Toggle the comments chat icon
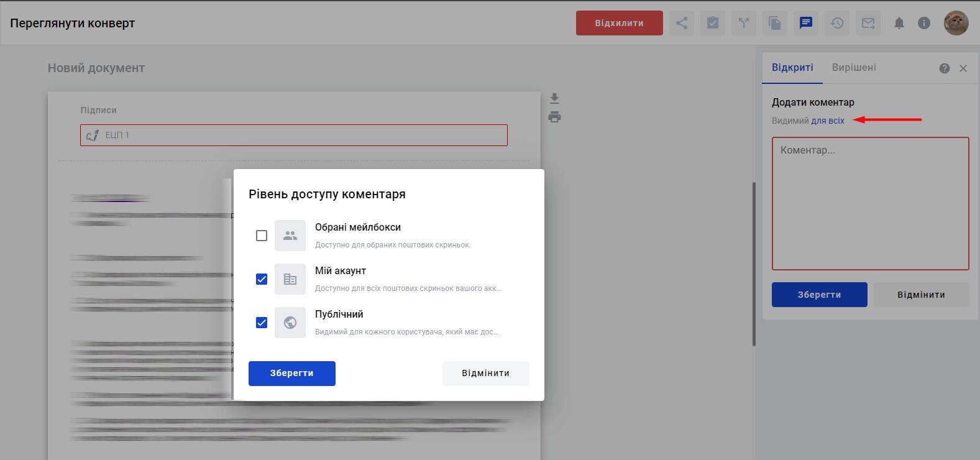The image size is (980, 460). click(806, 23)
